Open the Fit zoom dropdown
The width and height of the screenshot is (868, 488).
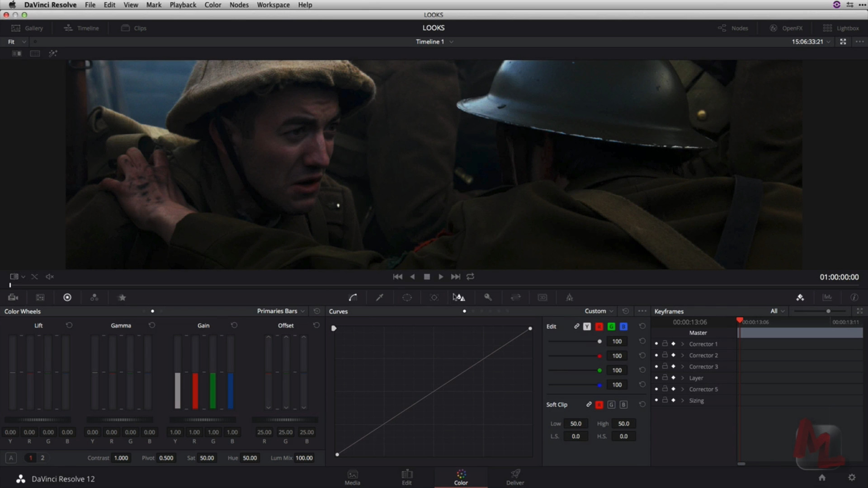pyautogui.click(x=17, y=42)
